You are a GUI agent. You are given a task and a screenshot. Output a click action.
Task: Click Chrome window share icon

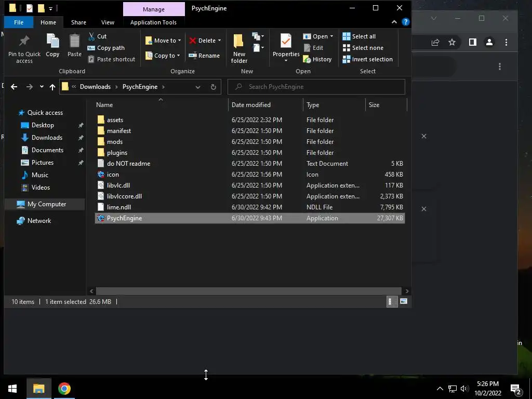[x=435, y=42]
